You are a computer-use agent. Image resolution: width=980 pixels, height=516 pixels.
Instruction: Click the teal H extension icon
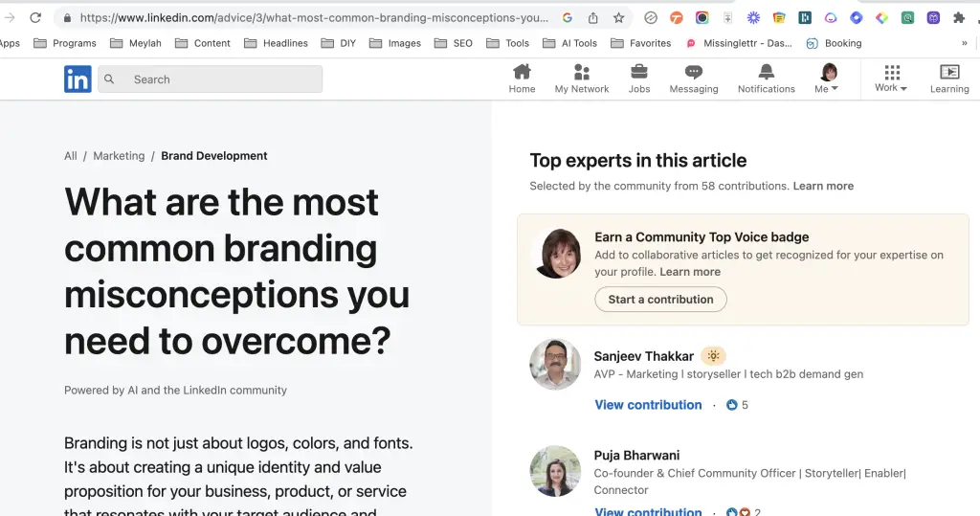click(805, 17)
